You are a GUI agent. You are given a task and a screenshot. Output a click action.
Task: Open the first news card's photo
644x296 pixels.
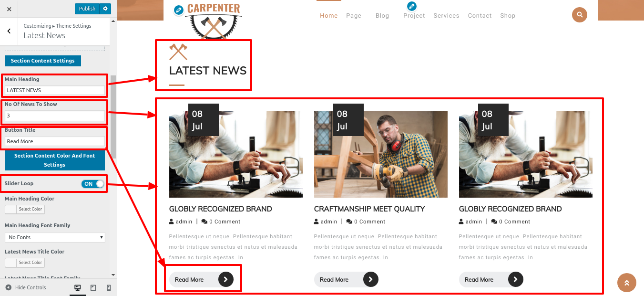pos(236,154)
